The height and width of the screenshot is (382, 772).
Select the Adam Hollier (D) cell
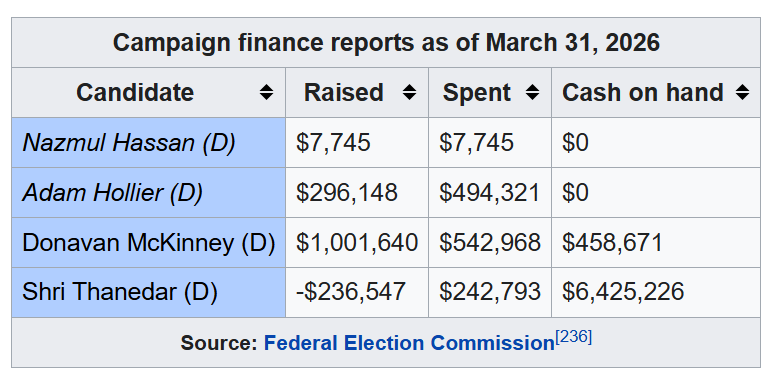click(149, 192)
